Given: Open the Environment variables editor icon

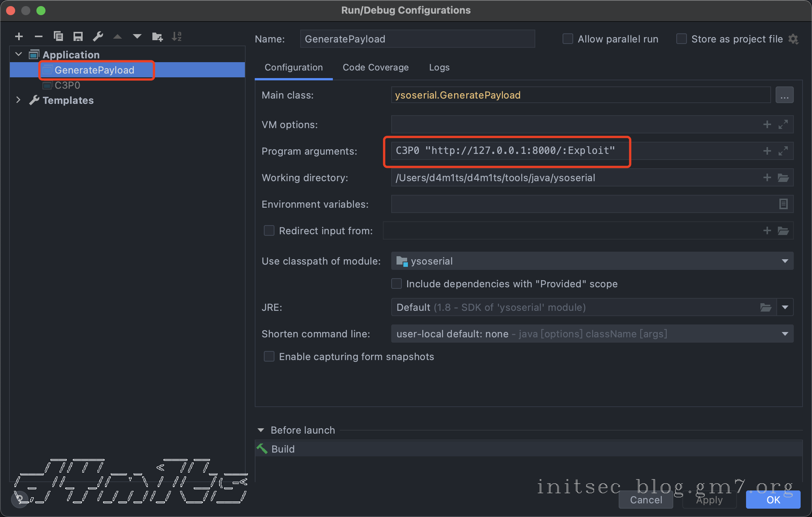Looking at the screenshot, I should point(783,204).
